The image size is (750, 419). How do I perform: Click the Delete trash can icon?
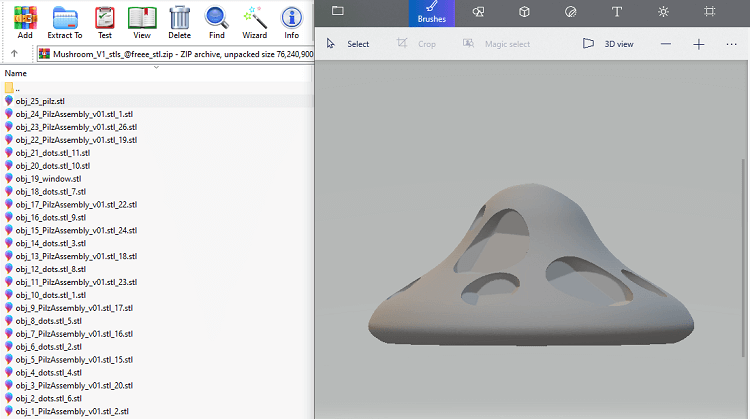click(179, 21)
